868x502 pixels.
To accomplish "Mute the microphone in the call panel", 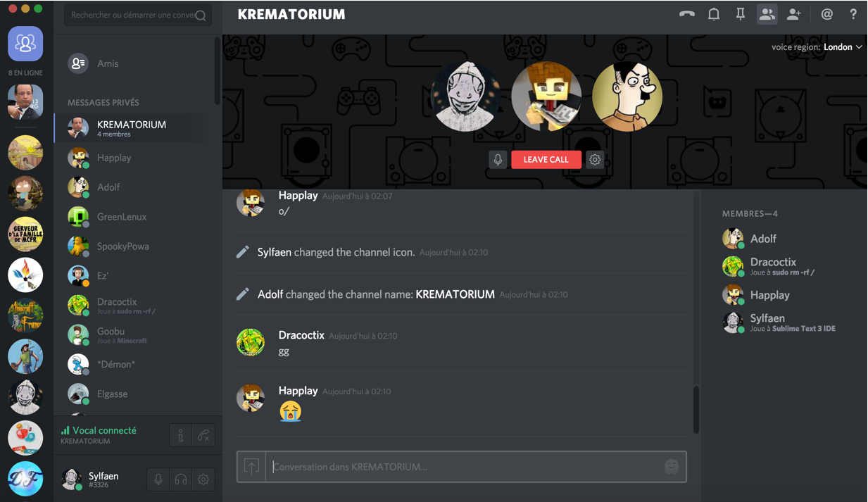I will click(498, 160).
